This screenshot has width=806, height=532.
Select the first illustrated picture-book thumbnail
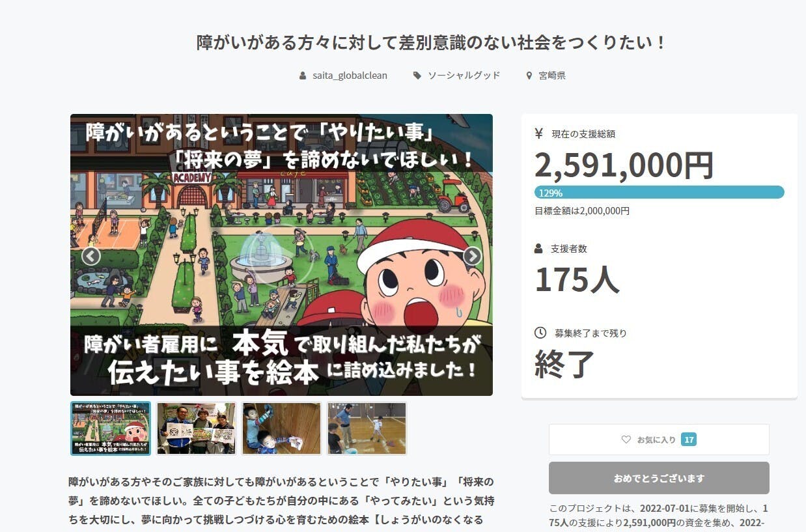111,428
